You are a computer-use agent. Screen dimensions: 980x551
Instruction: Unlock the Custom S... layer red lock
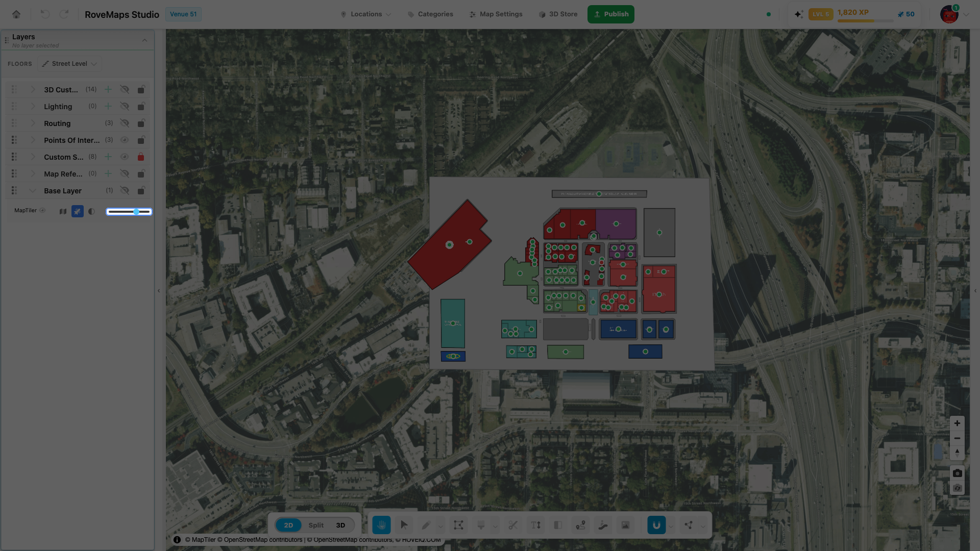click(x=141, y=157)
